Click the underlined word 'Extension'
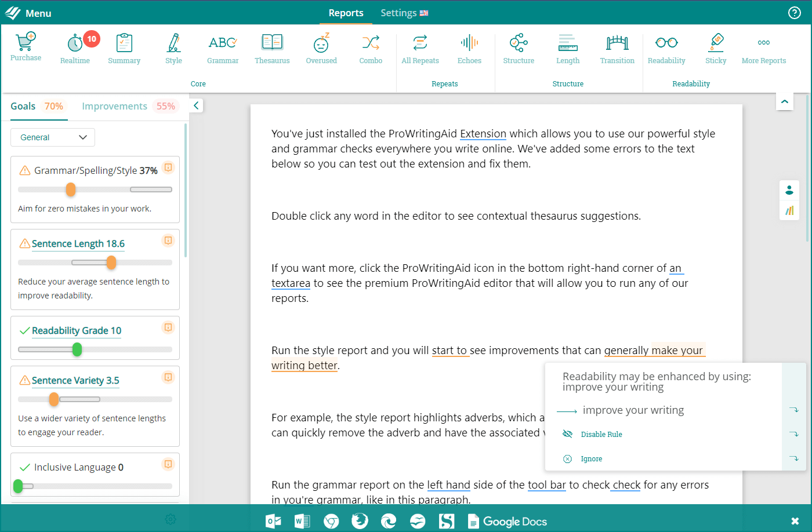The width and height of the screenshot is (812, 532). click(x=483, y=134)
